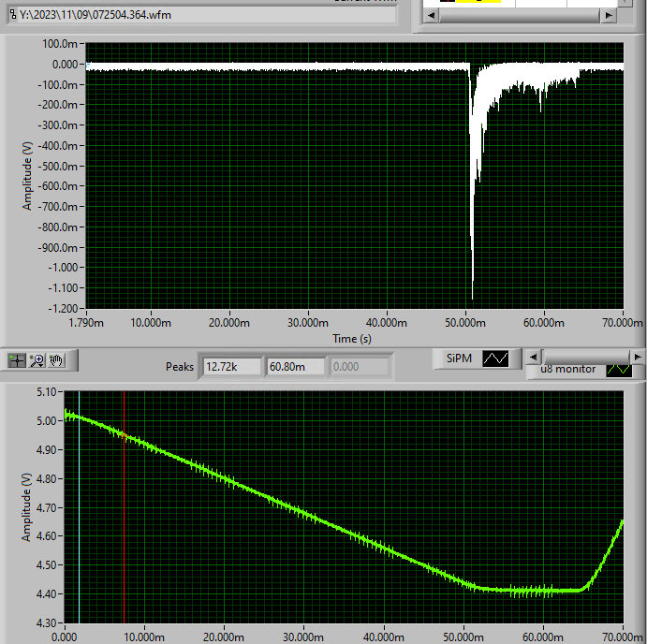The height and width of the screenshot is (644, 647).
Task: Click the 5.00 tick on lower Y axis
Action: pos(47,421)
